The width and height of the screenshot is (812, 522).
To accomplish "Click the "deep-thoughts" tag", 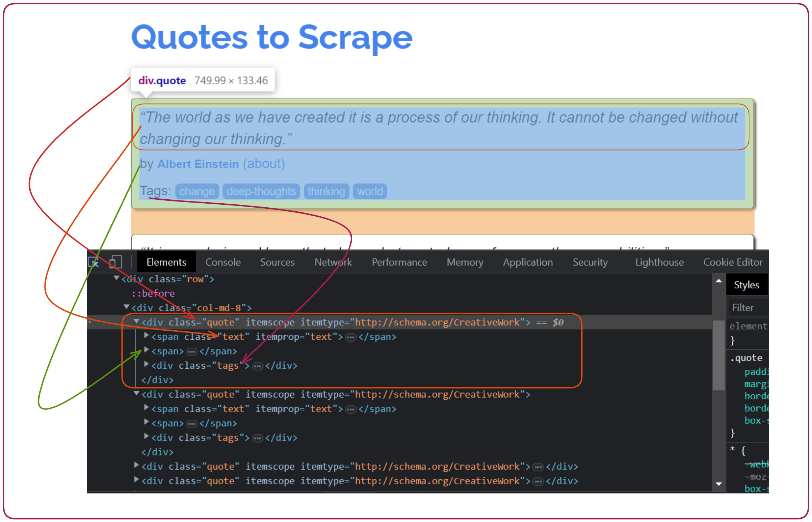I will [x=261, y=191].
